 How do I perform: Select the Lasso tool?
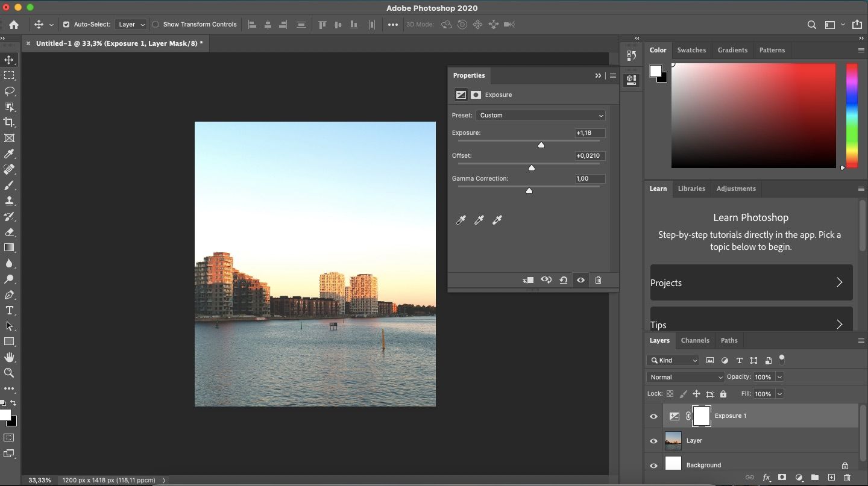[10, 91]
